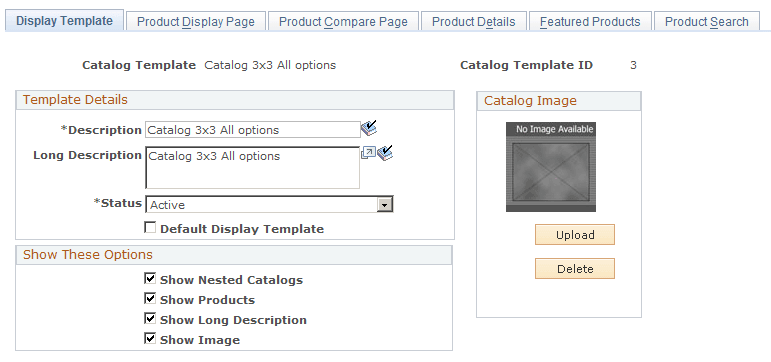
Task: Switch to Product Compare Page tab
Action: 343,22
